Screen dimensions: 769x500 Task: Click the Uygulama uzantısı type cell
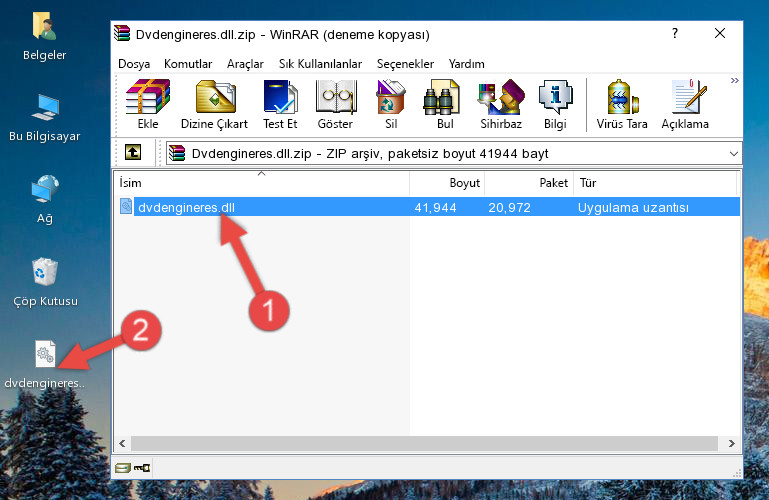[633, 207]
